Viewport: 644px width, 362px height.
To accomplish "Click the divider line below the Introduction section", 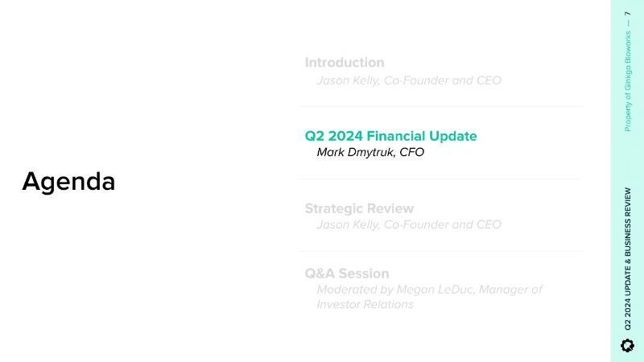I will [x=440, y=107].
